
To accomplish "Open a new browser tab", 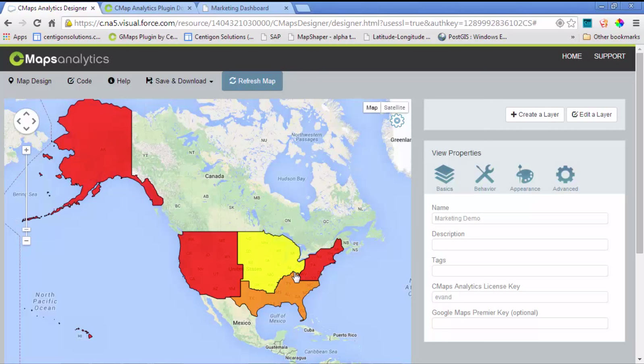I will tap(303, 8).
